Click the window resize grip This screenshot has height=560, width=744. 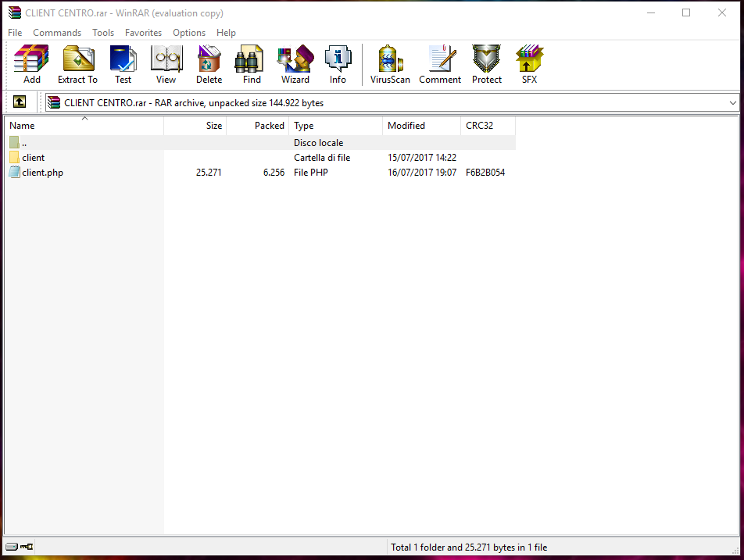tap(735, 550)
